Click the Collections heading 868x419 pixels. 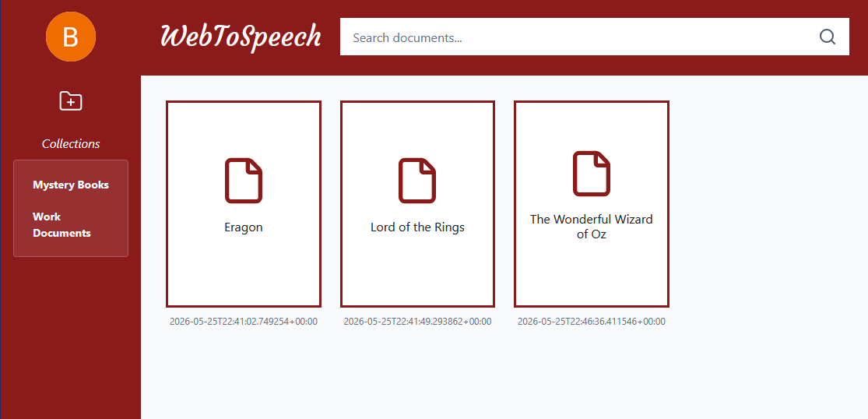point(71,144)
